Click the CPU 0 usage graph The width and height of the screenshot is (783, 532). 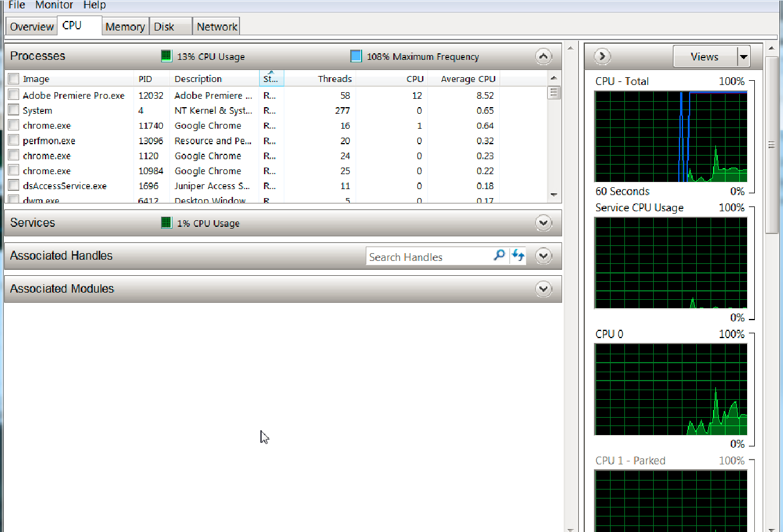(x=670, y=389)
